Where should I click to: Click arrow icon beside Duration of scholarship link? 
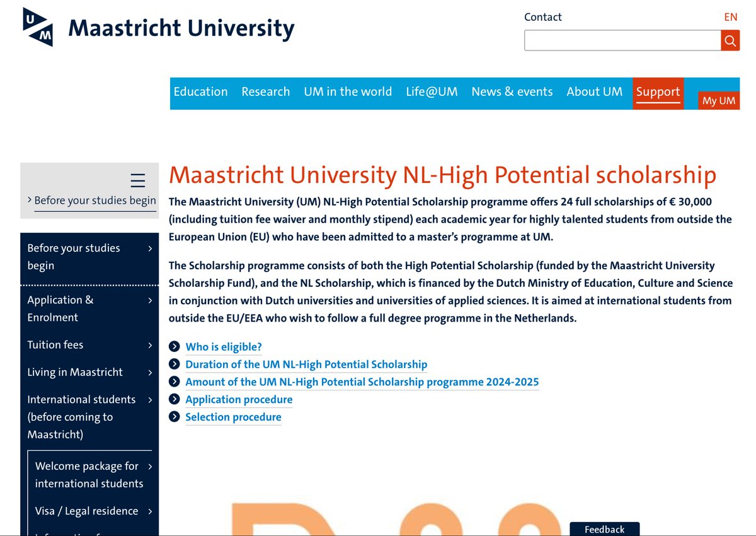(175, 364)
